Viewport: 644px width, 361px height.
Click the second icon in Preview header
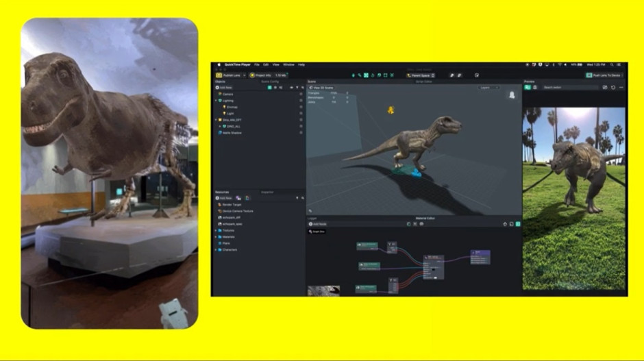point(535,88)
